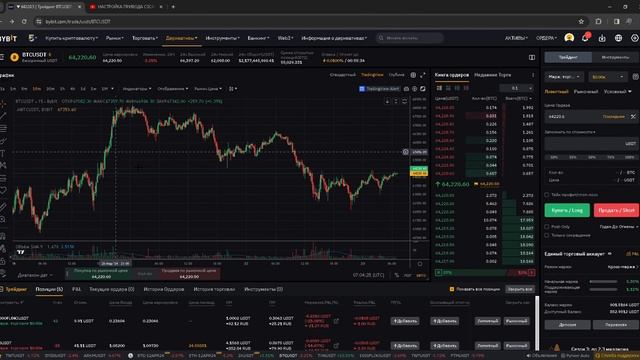Open order book more options menu

(533, 75)
